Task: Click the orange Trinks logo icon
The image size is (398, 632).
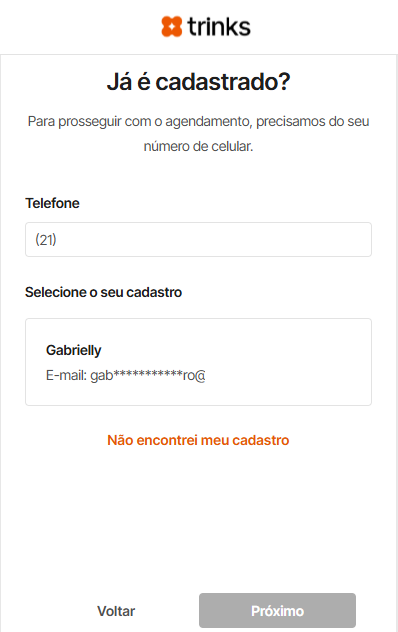Action: pyautogui.click(x=172, y=27)
